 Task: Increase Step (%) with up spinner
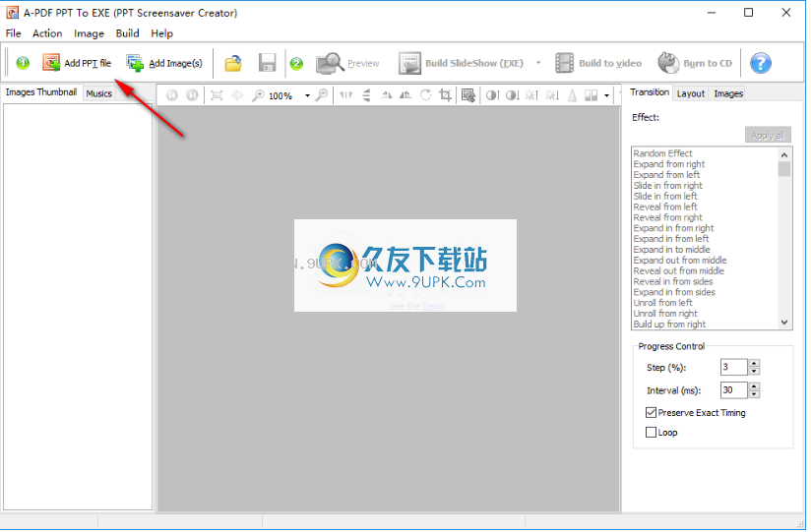754,364
